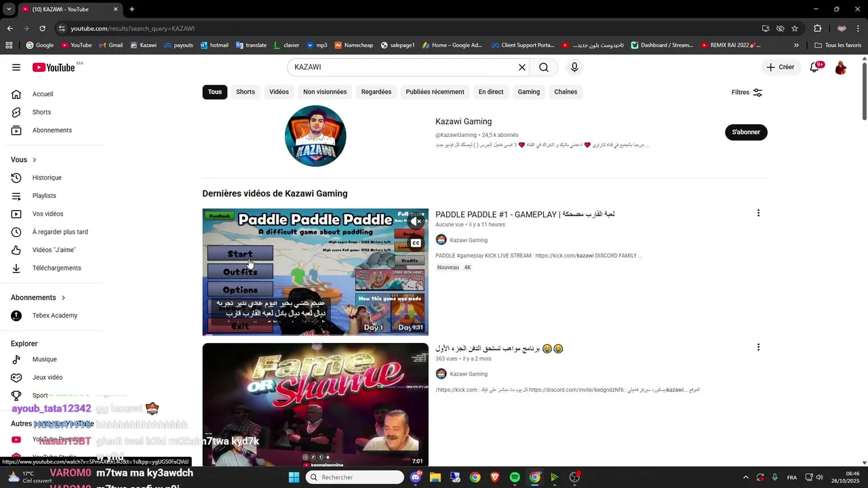The image size is (868, 488).
Task: Open the Gmail bookmark
Action: coord(111,45)
